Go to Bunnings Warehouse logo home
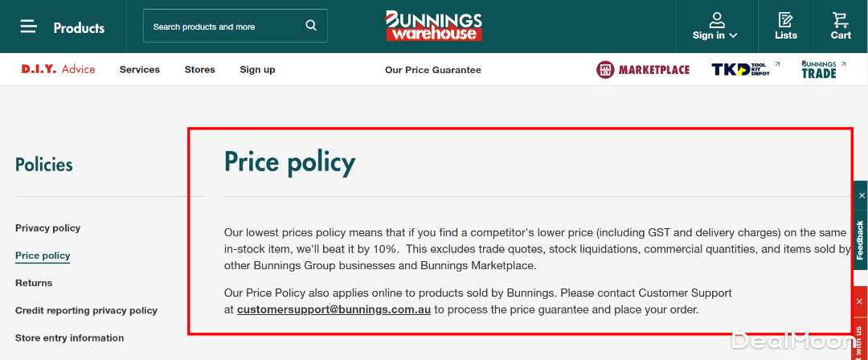The height and width of the screenshot is (360, 868). click(x=433, y=26)
